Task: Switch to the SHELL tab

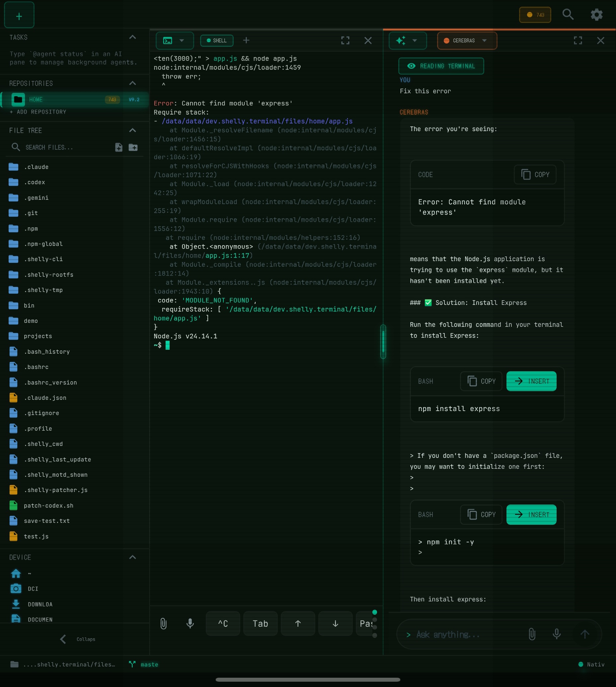Action: (217, 40)
